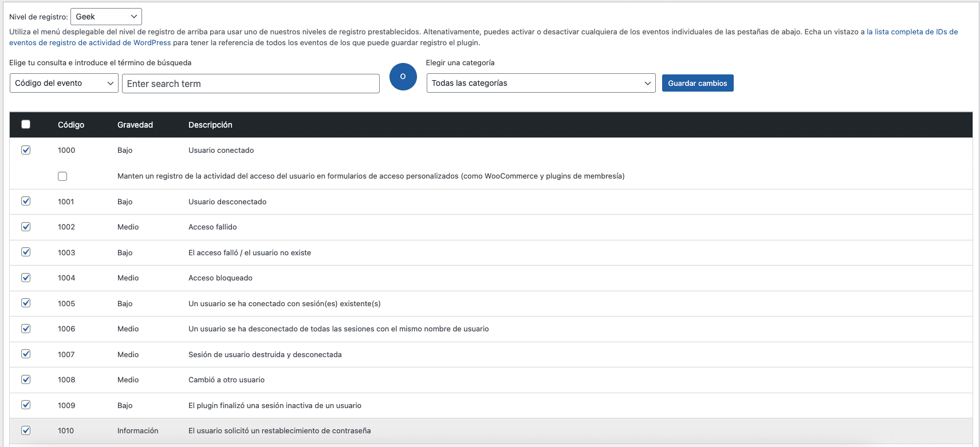Open the complete list of event IDs link

pyautogui.click(x=912, y=32)
